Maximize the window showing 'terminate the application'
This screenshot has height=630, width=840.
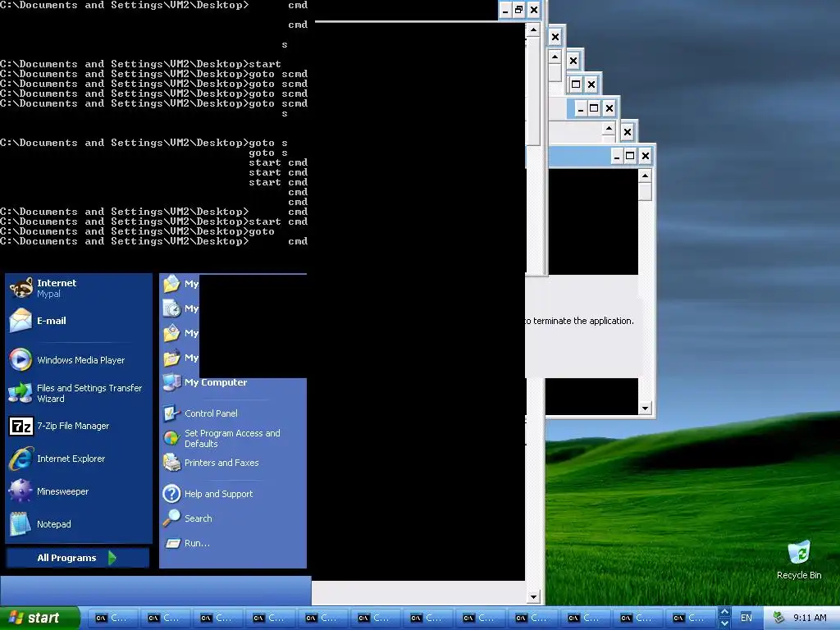[631, 156]
